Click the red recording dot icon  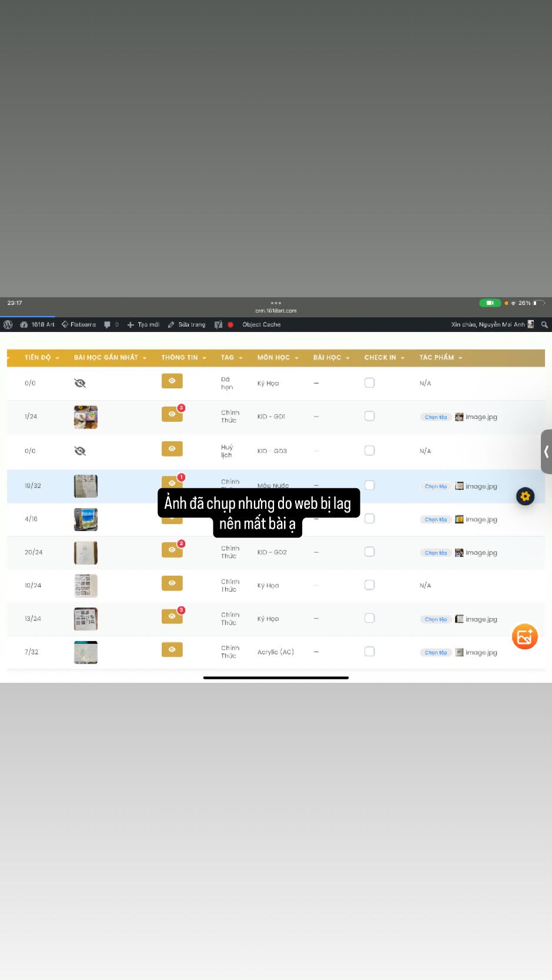230,324
